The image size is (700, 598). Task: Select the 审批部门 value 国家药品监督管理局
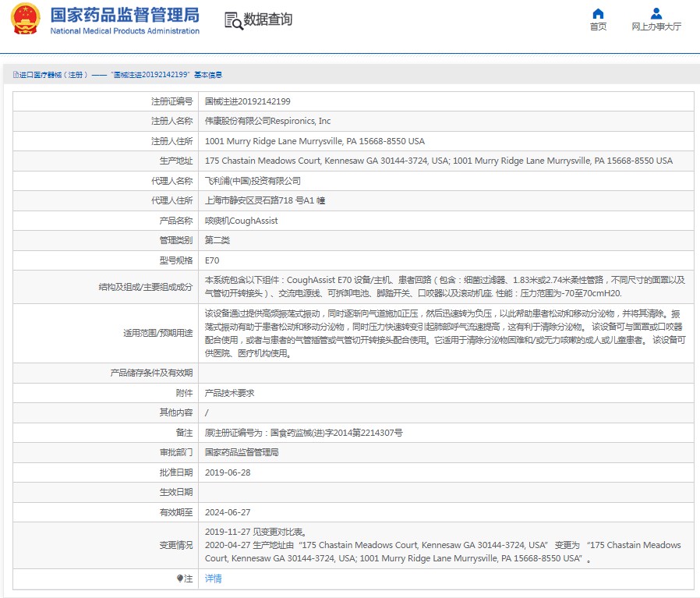(242, 452)
